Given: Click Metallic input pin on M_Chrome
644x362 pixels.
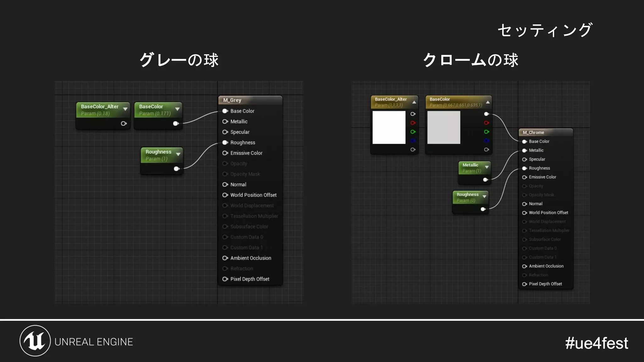Looking at the screenshot, I should point(525,151).
